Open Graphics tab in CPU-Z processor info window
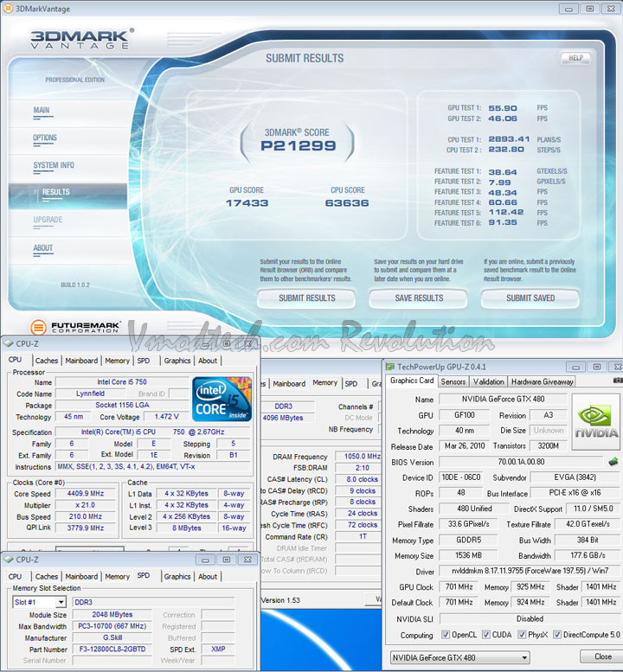The image size is (623, 672). coord(177,361)
